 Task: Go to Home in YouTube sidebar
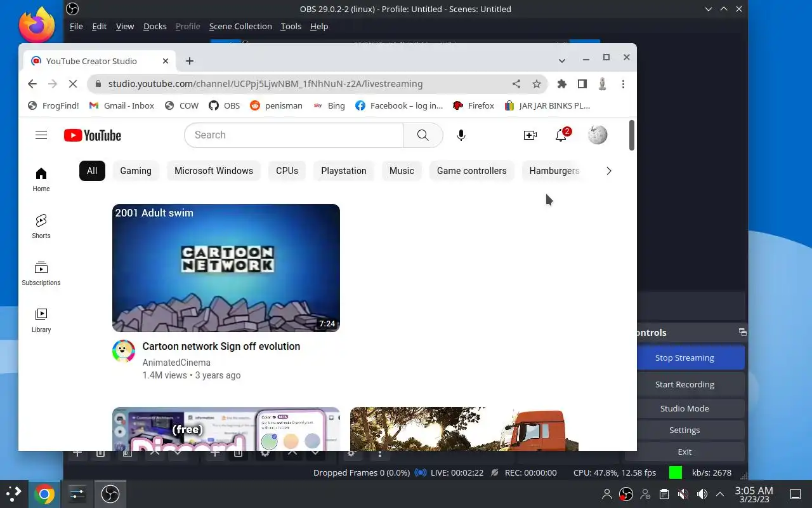(x=41, y=180)
